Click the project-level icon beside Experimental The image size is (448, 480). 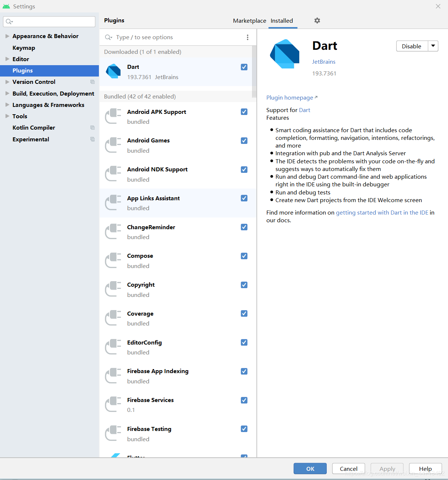pyautogui.click(x=92, y=139)
